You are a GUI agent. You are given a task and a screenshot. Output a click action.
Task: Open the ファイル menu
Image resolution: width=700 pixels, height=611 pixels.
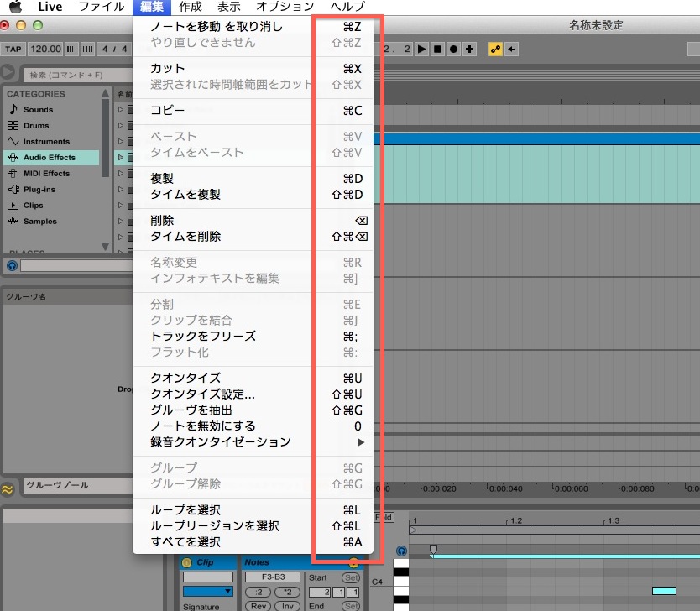[x=102, y=7]
